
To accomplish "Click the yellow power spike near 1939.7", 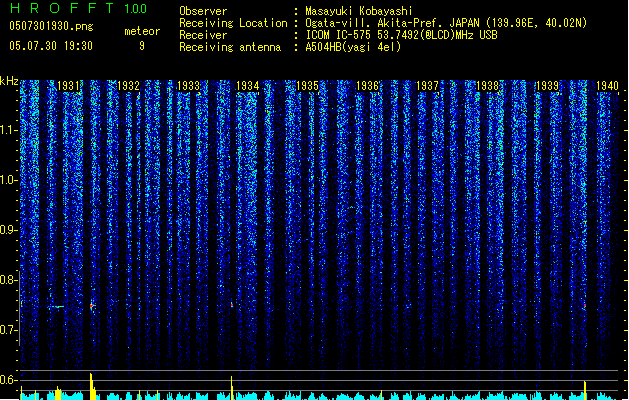I will pyautogui.click(x=585, y=390).
